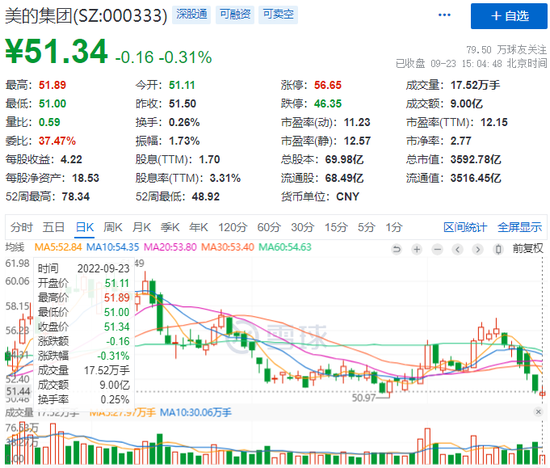Screen dimensions: 550x468
Task: Click the 跌停 value 46.35
Action: 328,104
